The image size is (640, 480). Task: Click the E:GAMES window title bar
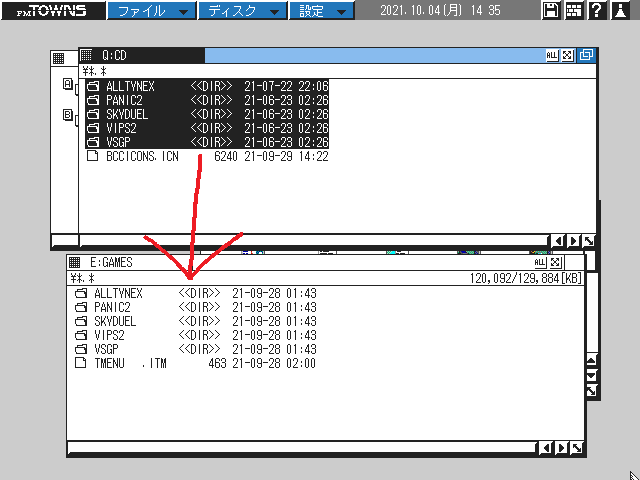point(327,262)
